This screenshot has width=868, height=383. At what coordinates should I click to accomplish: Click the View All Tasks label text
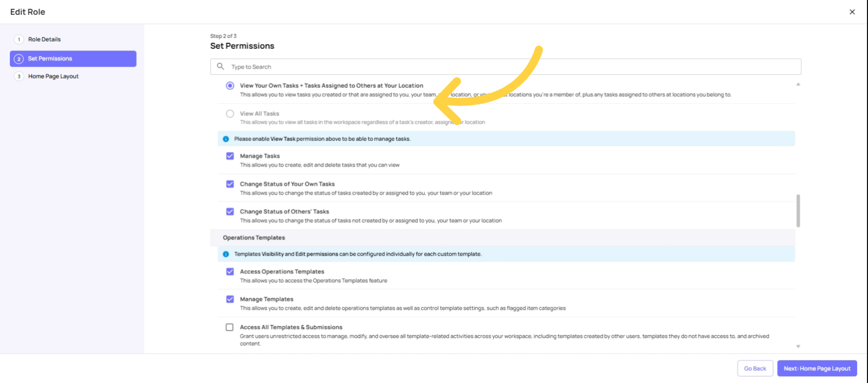coord(259,114)
